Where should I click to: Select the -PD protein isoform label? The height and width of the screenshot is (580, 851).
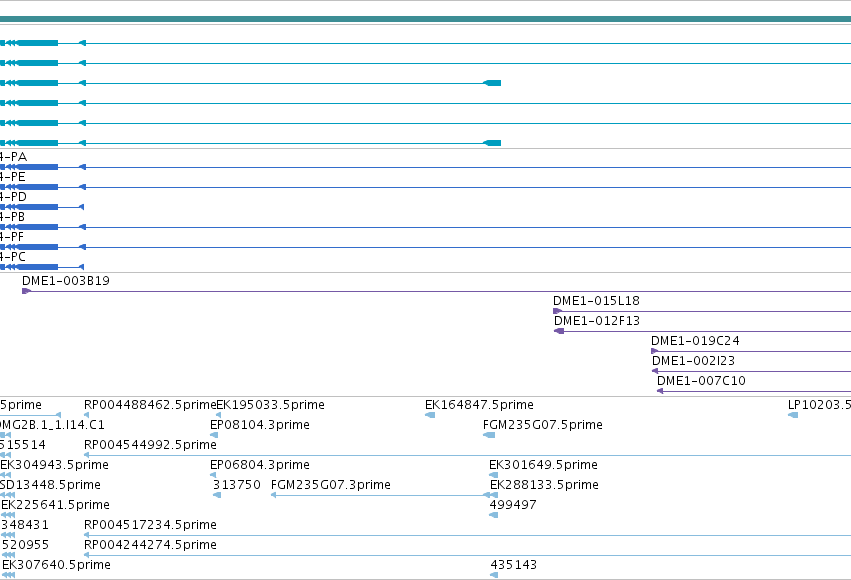click(13, 197)
